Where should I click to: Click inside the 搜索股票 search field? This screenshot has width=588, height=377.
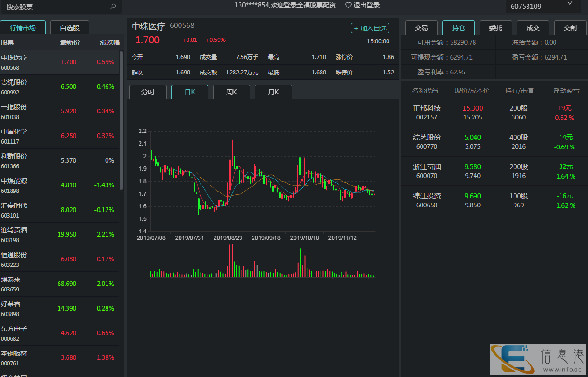[x=51, y=7]
